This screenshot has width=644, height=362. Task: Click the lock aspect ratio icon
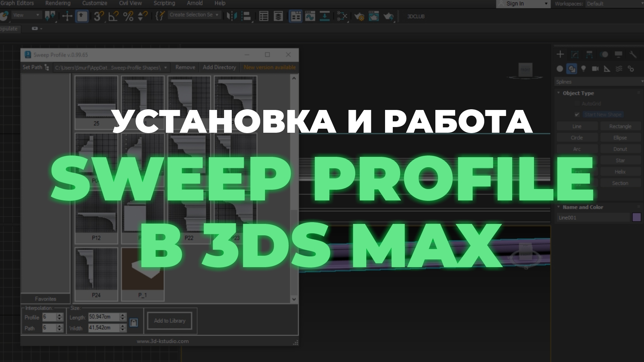pos(134,322)
